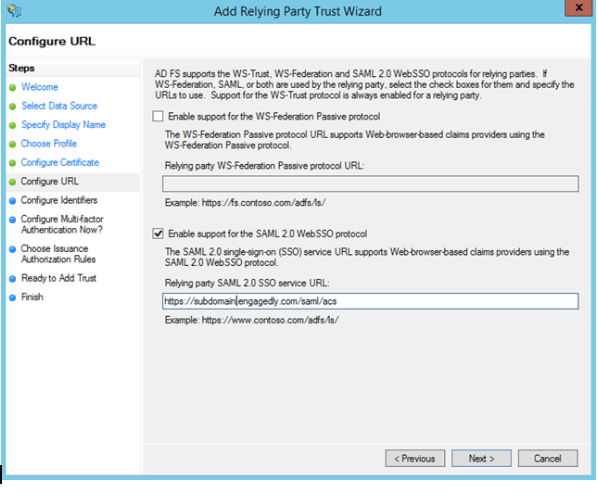Click blue bullet beside Ready to Add Trust
598x496 pixels.
pos(13,279)
